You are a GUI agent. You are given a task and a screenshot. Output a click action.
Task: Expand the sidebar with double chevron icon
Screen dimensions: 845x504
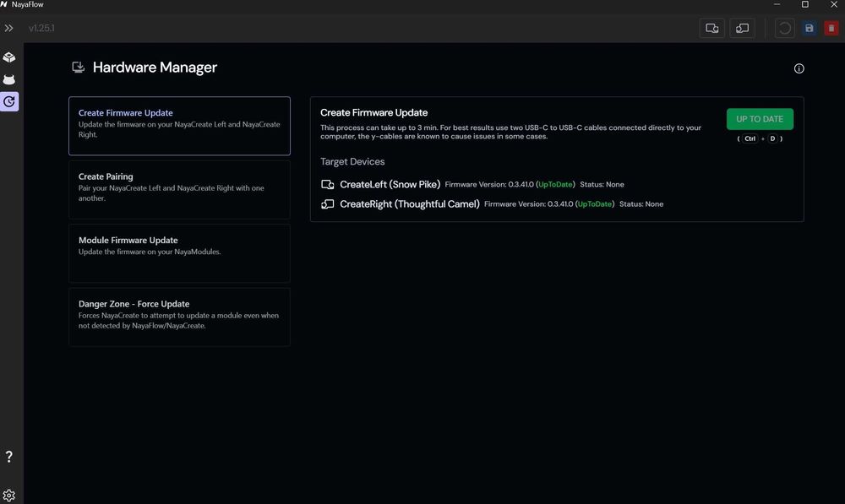tap(8, 28)
